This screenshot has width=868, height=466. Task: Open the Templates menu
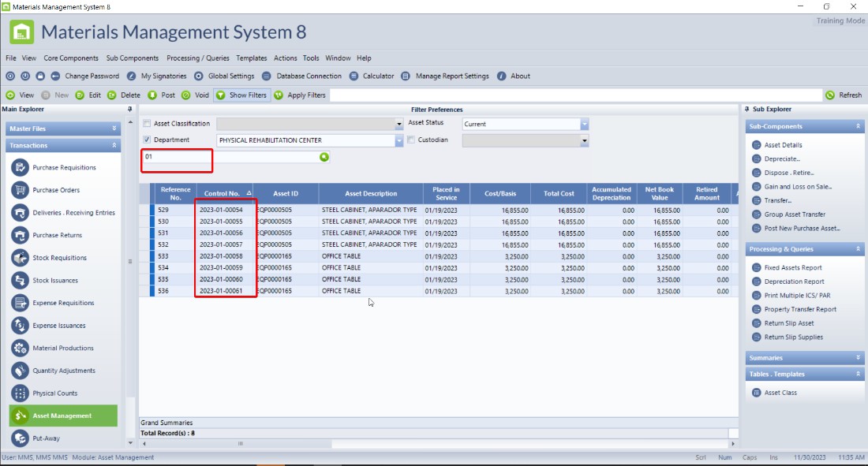tap(252, 58)
